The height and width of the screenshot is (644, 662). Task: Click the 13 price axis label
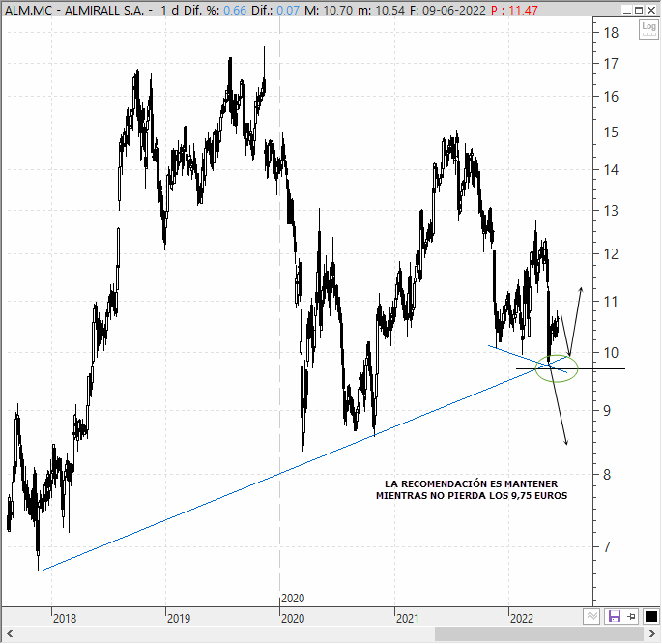click(x=611, y=211)
